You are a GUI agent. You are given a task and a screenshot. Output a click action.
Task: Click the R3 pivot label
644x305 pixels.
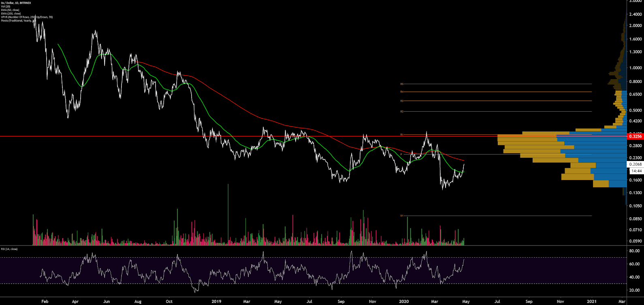click(x=402, y=101)
